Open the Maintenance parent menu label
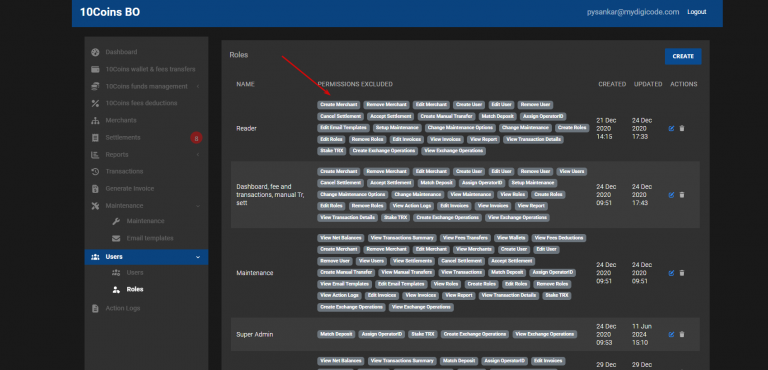The width and height of the screenshot is (768, 370). click(124, 206)
